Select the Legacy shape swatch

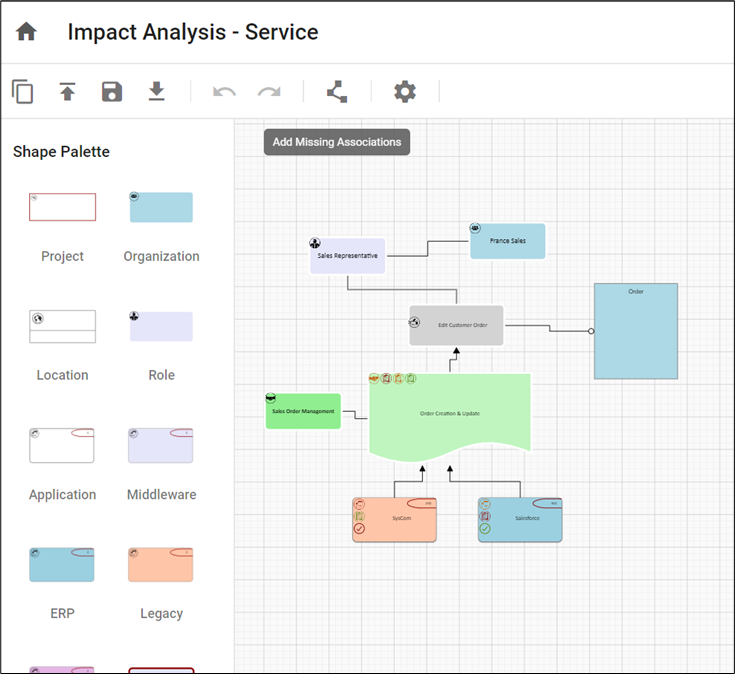[x=161, y=564]
